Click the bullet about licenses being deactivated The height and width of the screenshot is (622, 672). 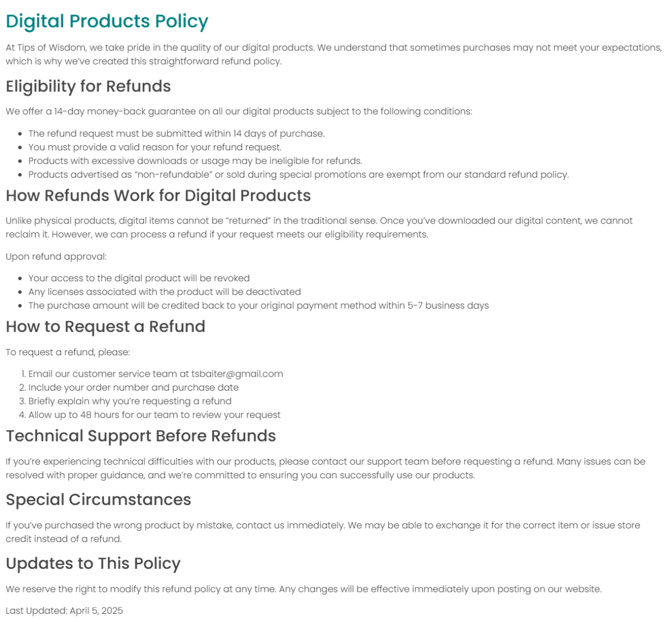click(165, 292)
